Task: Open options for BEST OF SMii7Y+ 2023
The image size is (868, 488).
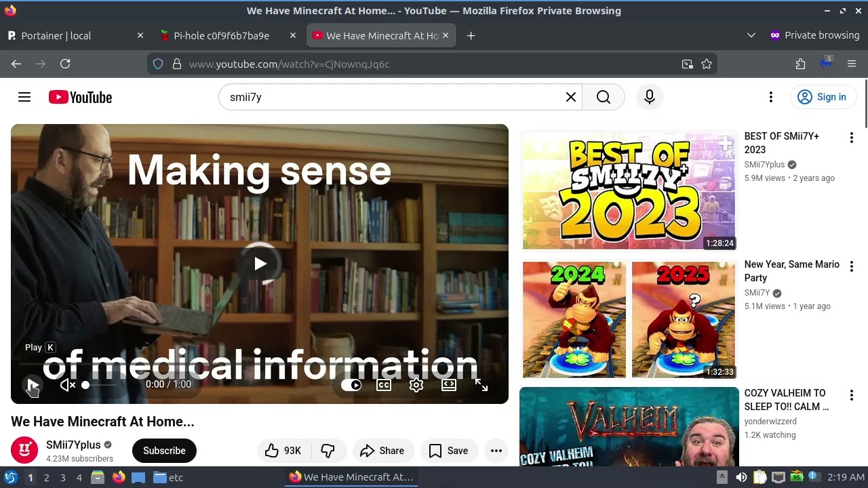Action: click(852, 138)
